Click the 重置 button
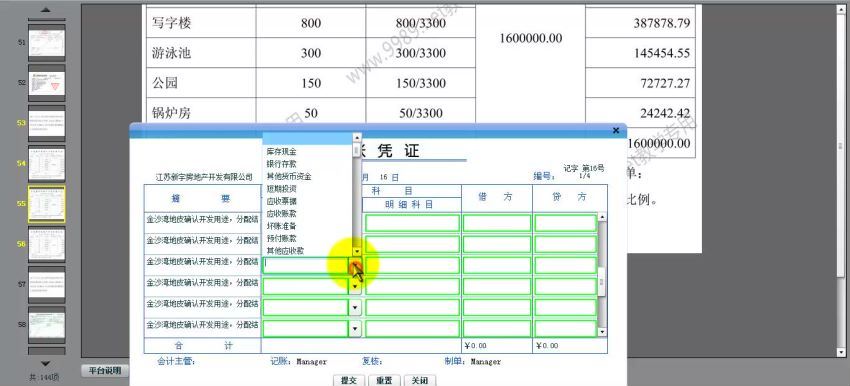Image resolution: width=850 pixels, height=386 pixels. point(384,380)
